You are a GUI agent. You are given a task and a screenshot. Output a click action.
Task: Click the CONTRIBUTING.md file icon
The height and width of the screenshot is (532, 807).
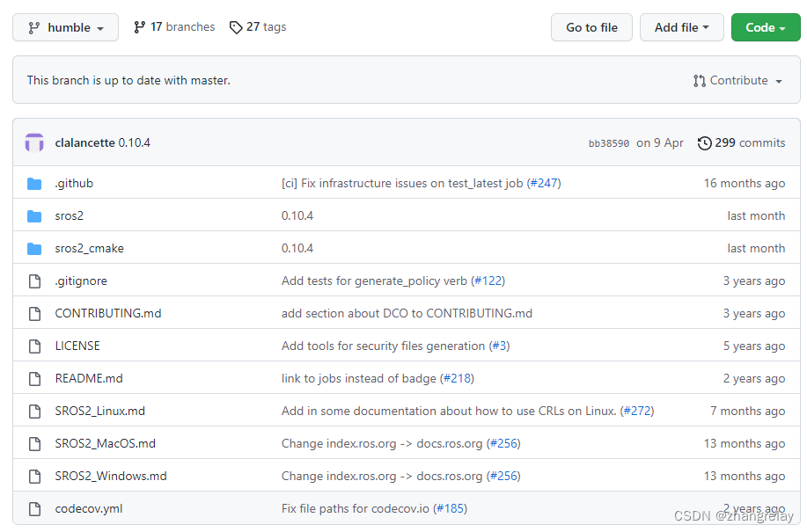[x=34, y=314]
